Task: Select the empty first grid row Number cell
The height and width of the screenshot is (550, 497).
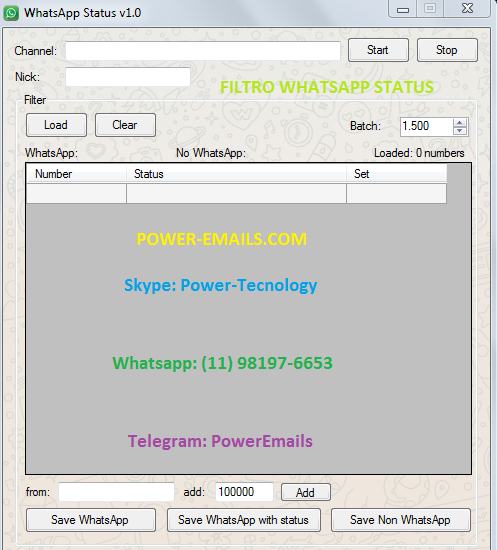Action: 76,193
